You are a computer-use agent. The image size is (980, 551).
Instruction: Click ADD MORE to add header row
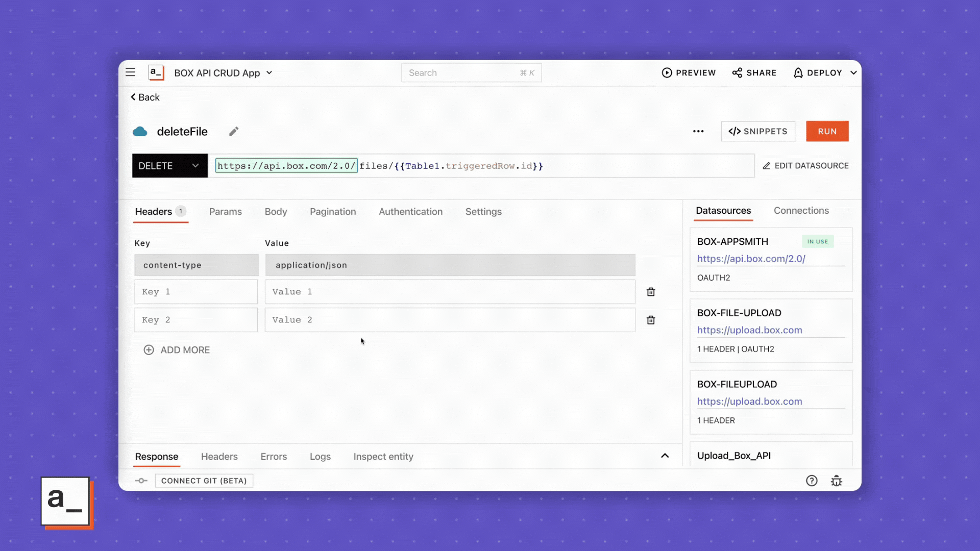pos(177,350)
